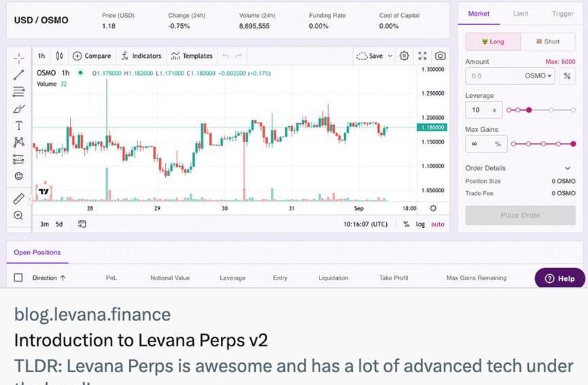Open the Save layout dropdown arrow

(x=390, y=56)
